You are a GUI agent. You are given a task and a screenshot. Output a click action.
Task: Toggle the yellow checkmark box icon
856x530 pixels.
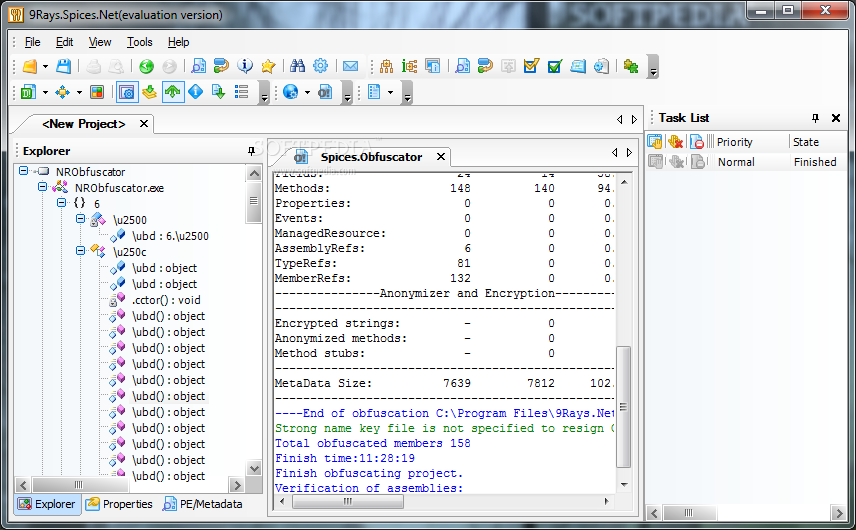pos(531,67)
